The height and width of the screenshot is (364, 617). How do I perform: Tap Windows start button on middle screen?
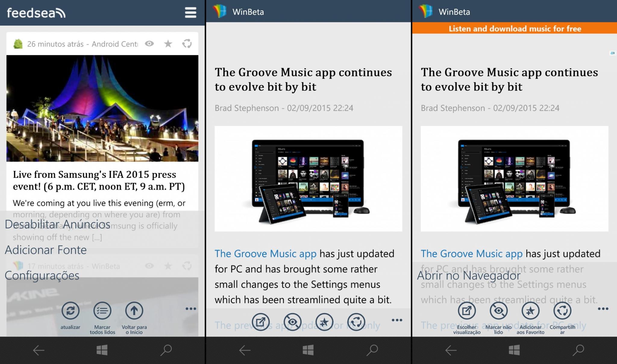[308, 350]
